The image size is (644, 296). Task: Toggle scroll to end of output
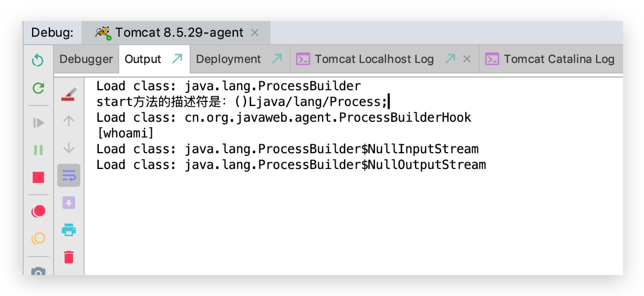(x=69, y=203)
